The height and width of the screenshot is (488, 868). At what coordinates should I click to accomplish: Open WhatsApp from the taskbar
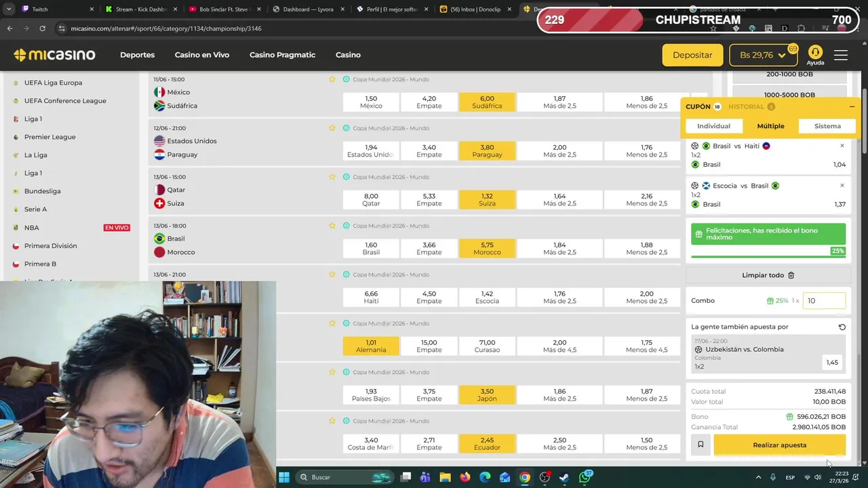585,477
